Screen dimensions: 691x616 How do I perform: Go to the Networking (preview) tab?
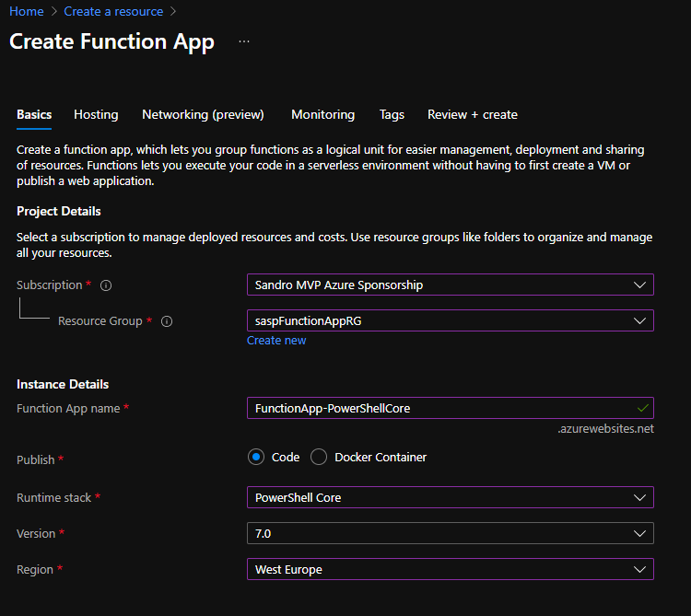(x=203, y=114)
